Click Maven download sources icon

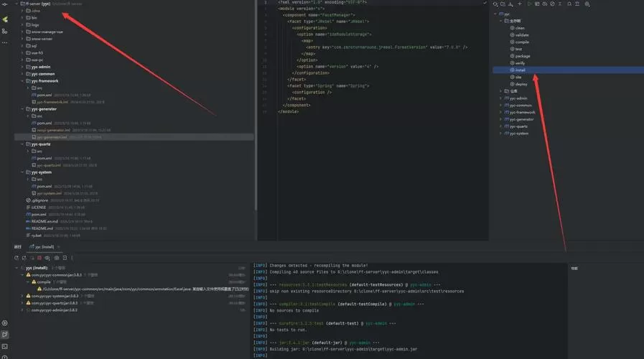(510, 4)
